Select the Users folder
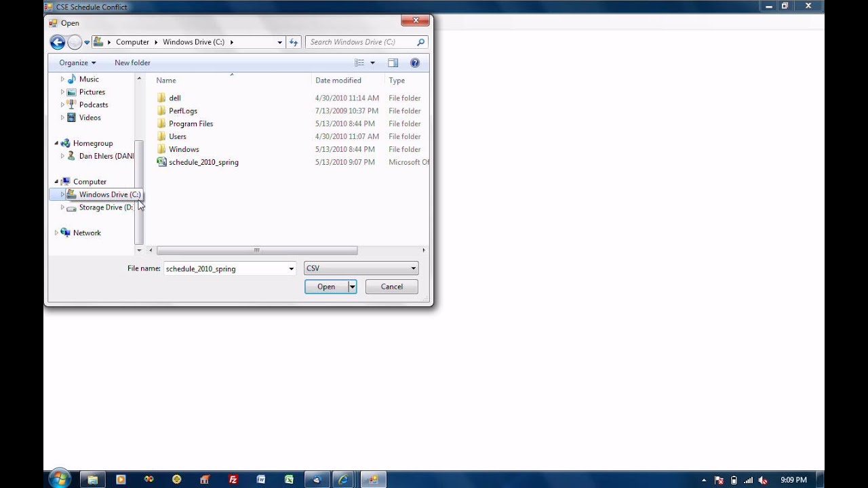The height and width of the screenshot is (488, 868). (178, 136)
